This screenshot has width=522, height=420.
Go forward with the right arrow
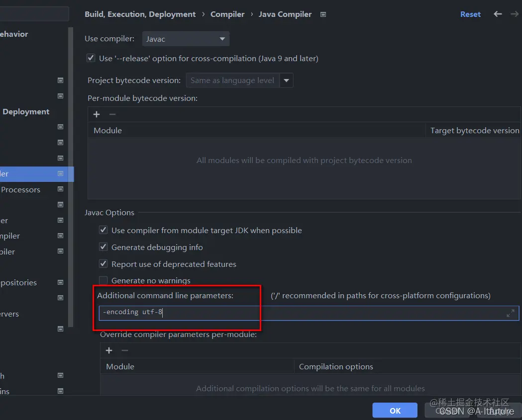click(x=515, y=14)
